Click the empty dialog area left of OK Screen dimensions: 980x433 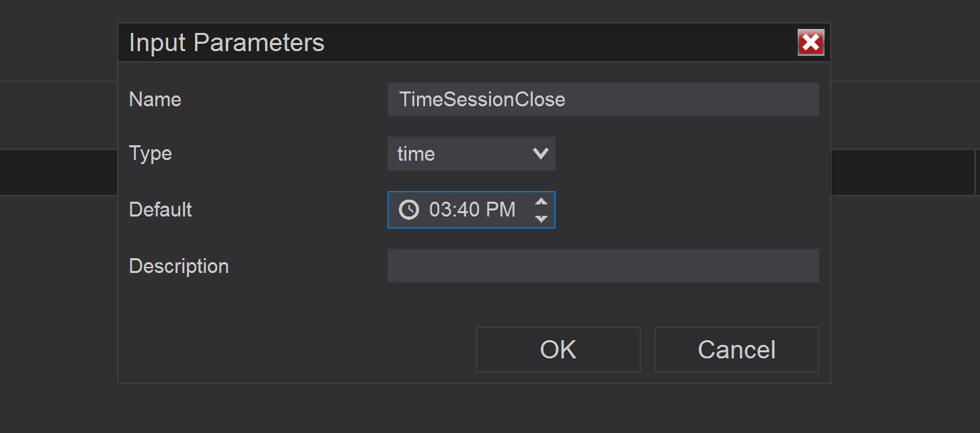(296, 350)
